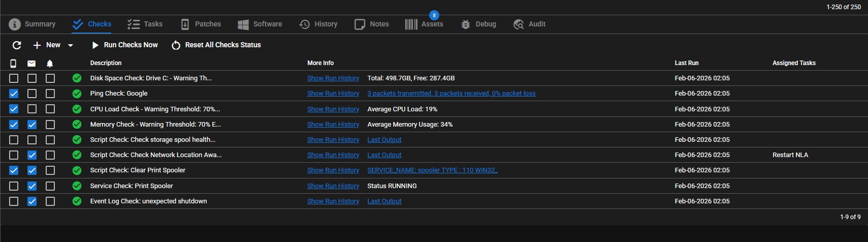The image size is (868, 242).
Task: Show Run History for Disk Space Check
Action: (333, 78)
